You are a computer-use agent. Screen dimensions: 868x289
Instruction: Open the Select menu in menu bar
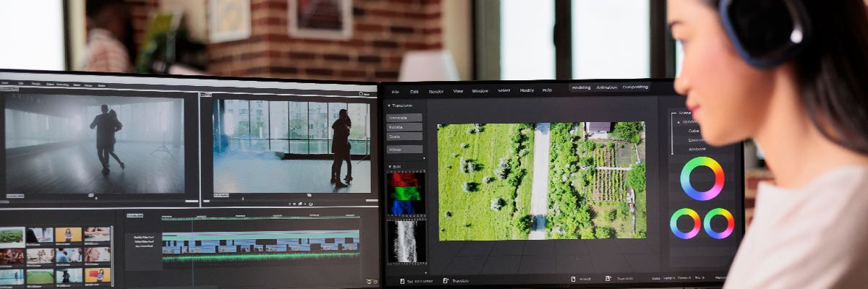[x=504, y=91]
